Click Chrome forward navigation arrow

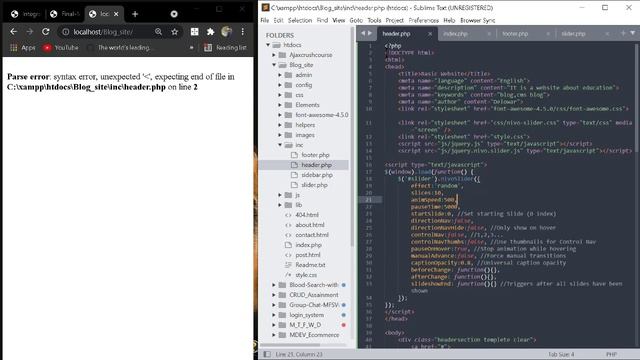(29, 31)
